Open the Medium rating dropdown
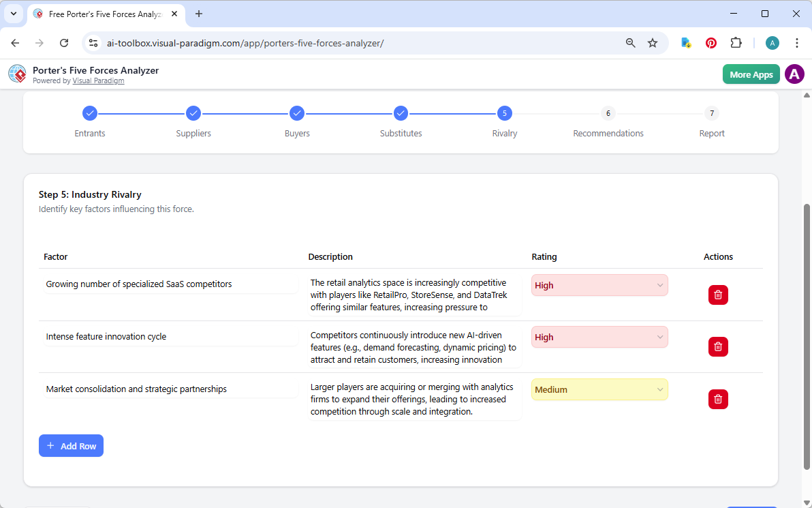This screenshot has height=508, width=812. (x=599, y=389)
